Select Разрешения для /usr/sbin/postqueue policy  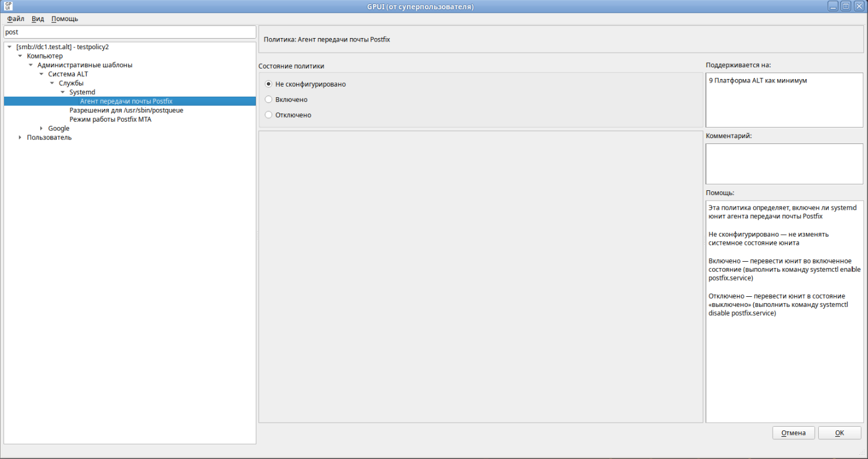click(x=126, y=110)
